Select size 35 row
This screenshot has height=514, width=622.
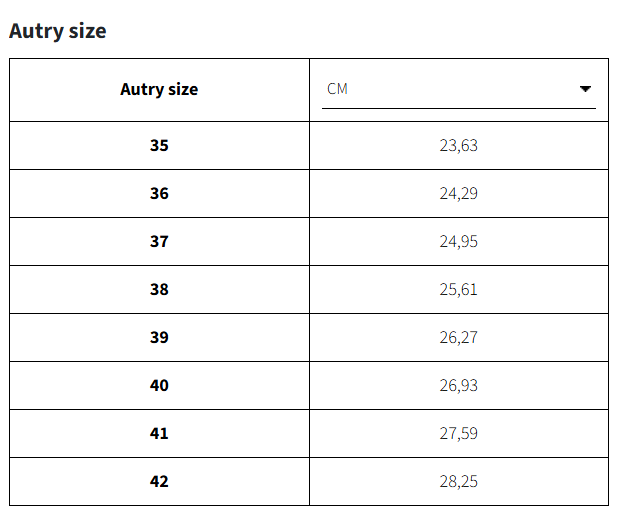pos(159,145)
